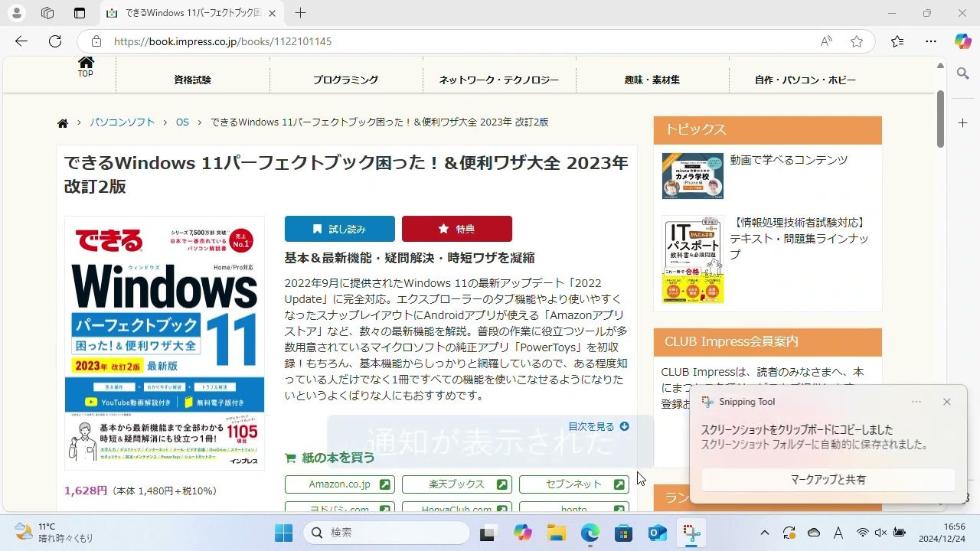Screen dimensions: 980x551
Task: Open the Edge sidebar search icon
Action: pos(963,73)
